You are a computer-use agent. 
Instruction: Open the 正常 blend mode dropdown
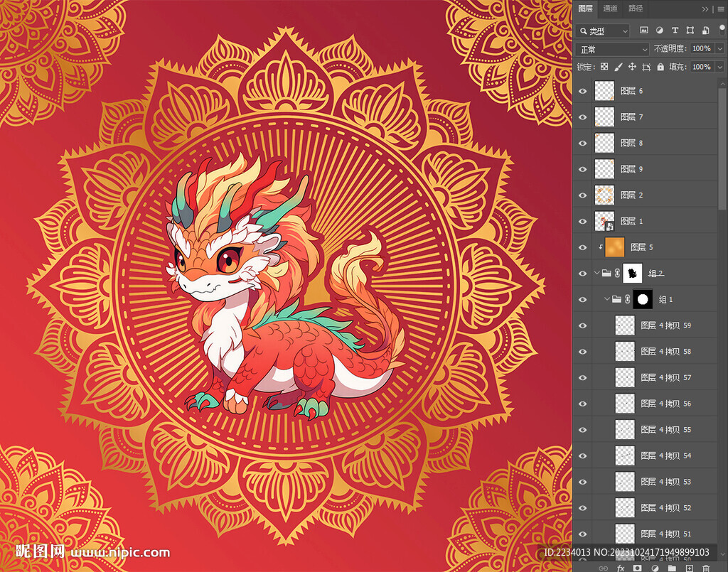pyautogui.click(x=612, y=49)
